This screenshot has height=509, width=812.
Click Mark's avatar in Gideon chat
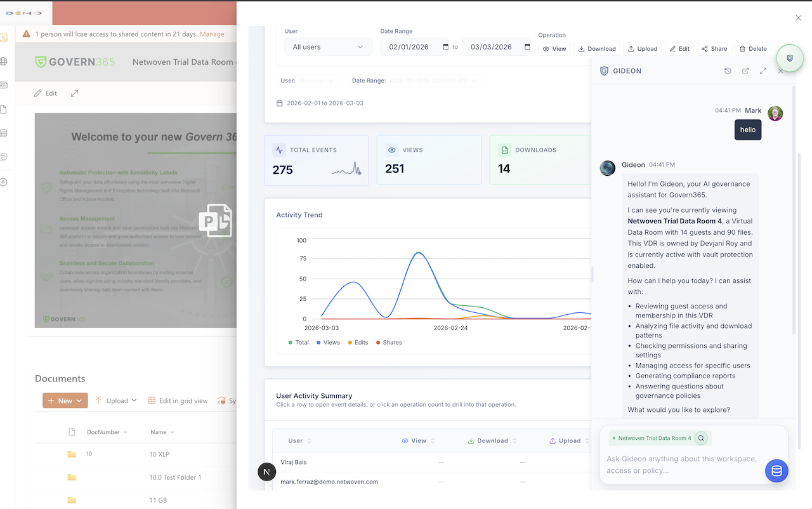tap(775, 114)
